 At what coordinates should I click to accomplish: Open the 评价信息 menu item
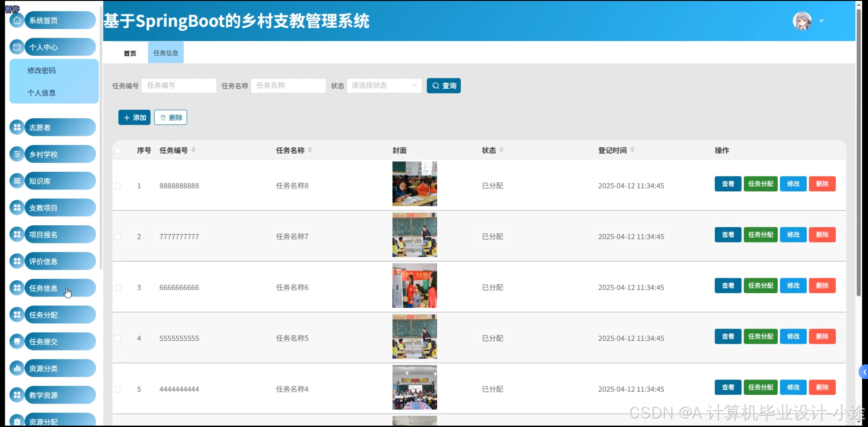click(x=60, y=261)
